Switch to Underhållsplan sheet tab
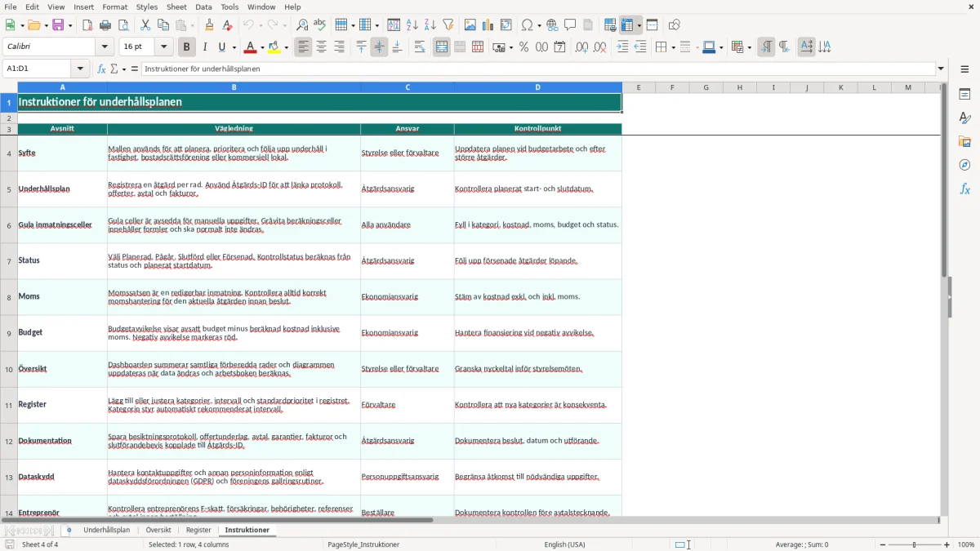The image size is (980, 551). (107, 531)
